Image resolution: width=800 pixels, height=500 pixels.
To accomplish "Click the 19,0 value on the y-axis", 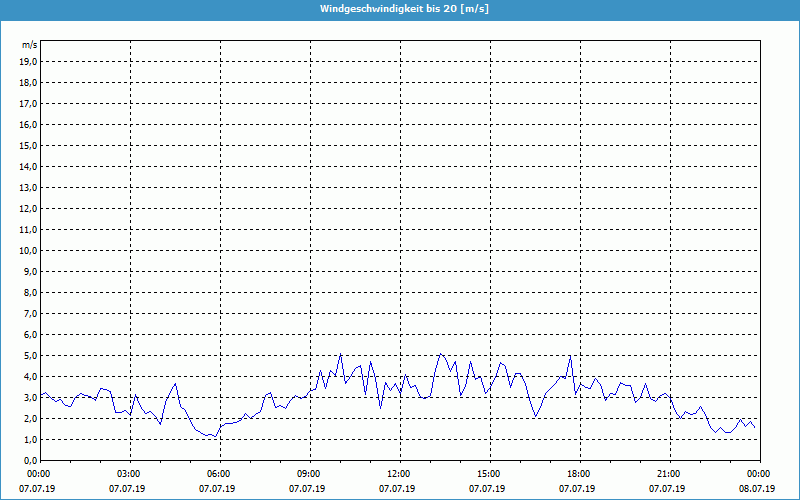I will (28, 61).
